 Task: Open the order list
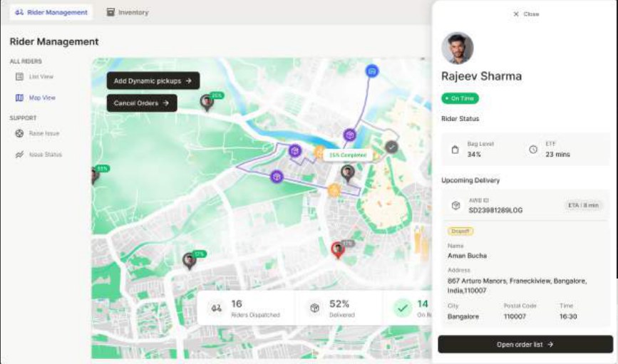click(525, 344)
